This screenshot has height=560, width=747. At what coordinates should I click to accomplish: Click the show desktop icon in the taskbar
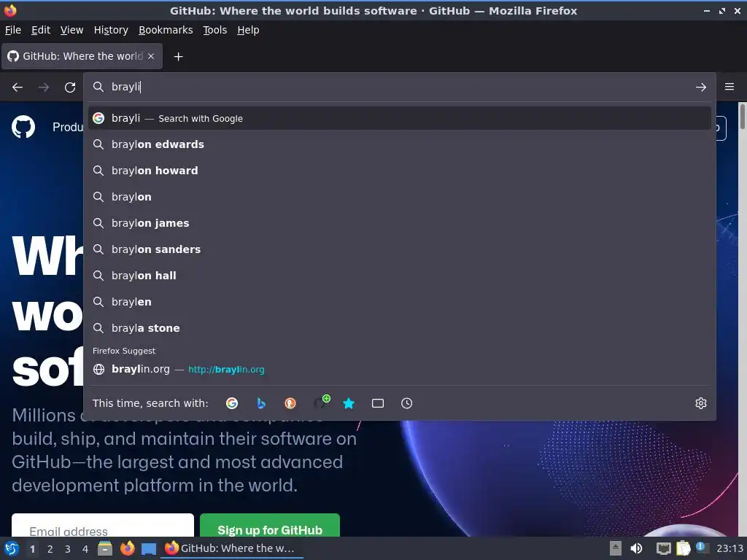(149, 549)
